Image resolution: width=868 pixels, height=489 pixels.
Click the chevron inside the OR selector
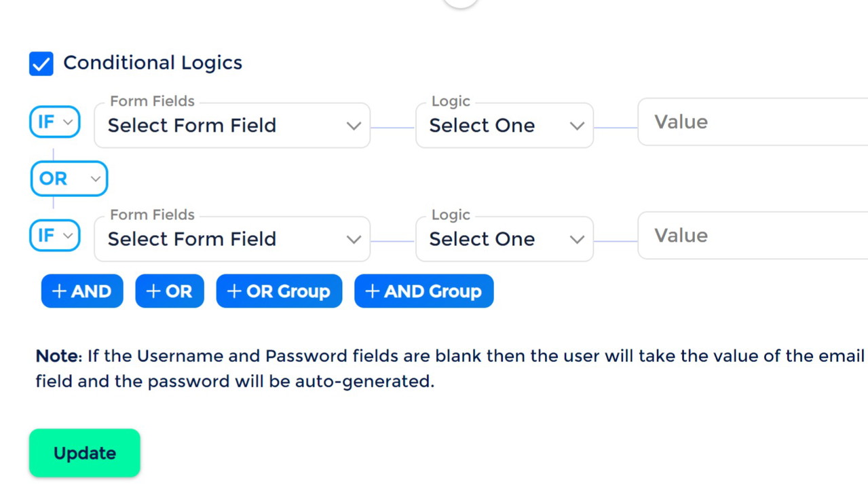96,179
